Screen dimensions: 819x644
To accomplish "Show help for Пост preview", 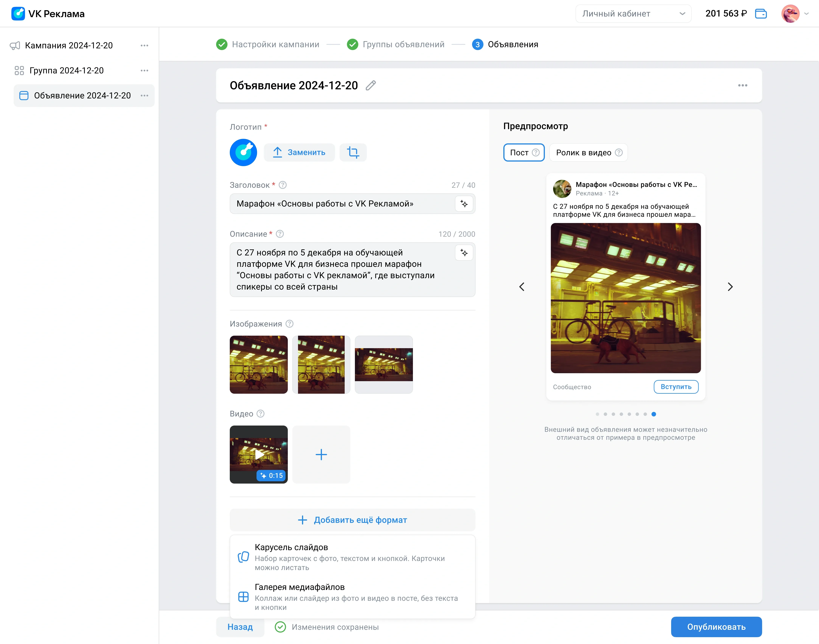I will [536, 152].
